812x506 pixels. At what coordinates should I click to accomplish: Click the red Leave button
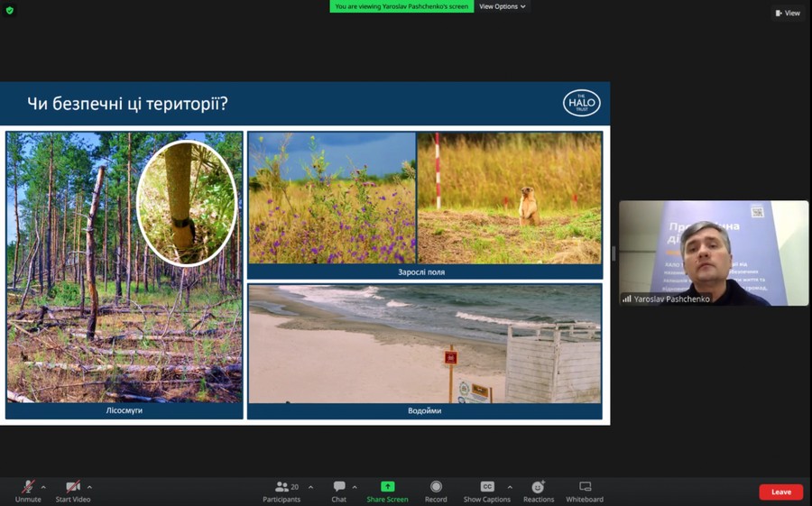780,492
